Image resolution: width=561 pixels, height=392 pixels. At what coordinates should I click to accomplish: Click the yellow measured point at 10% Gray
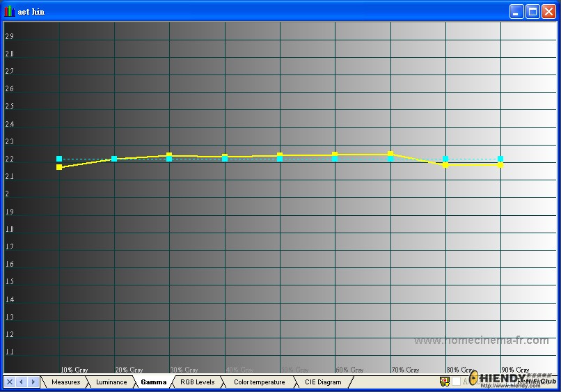coord(59,167)
